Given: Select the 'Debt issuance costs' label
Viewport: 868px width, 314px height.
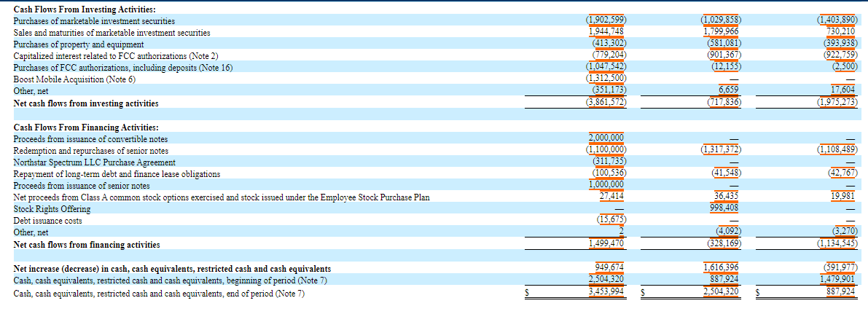Looking at the screenshot, I should tap(47, 221).
